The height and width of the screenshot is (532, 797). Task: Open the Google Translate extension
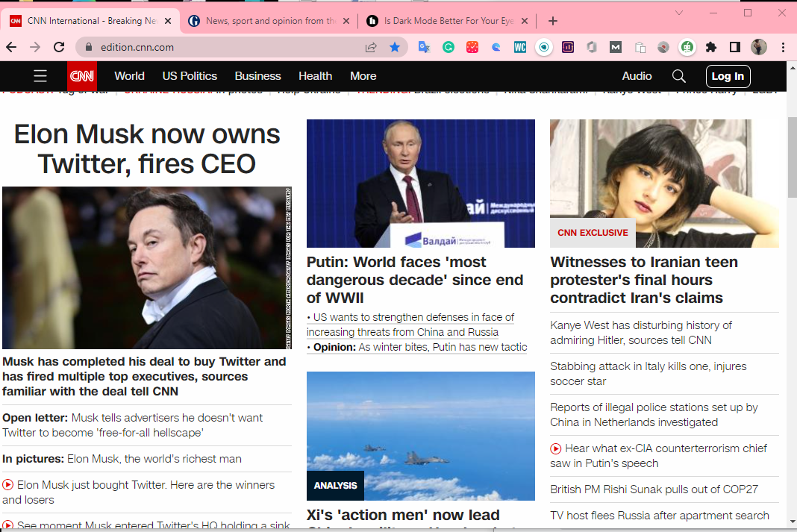click(424, 47)
